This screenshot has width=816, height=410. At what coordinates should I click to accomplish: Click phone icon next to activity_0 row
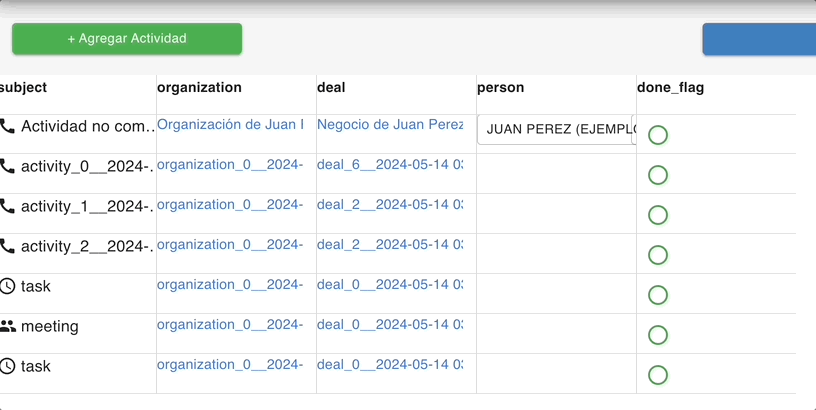coord(8,166)
